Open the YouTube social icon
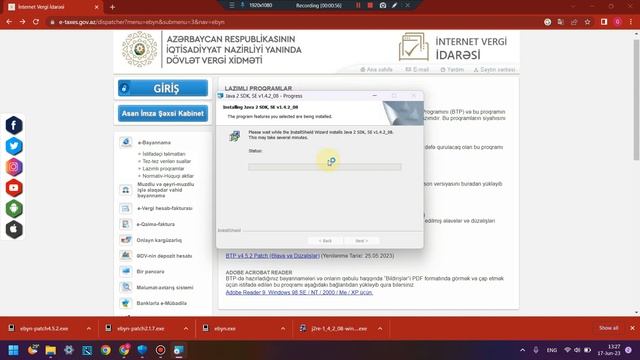This screenshot has height=360, width=640. 14,188
